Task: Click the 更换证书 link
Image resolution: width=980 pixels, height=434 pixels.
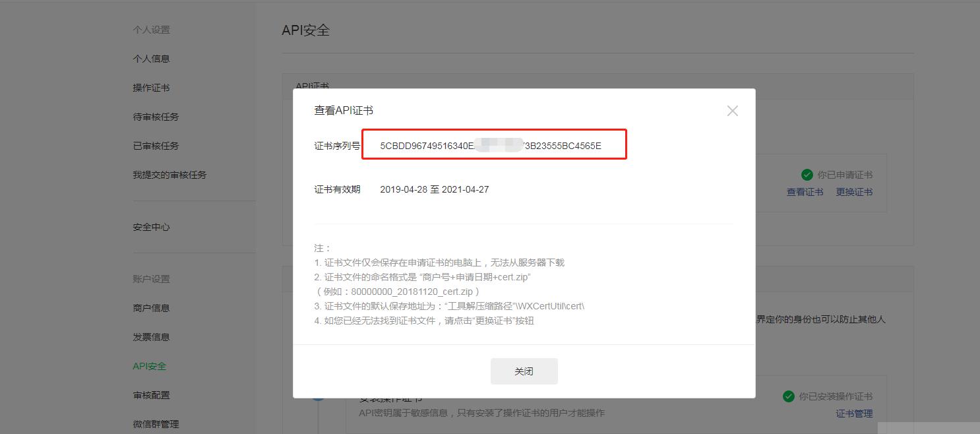Action: pos(854,191)
